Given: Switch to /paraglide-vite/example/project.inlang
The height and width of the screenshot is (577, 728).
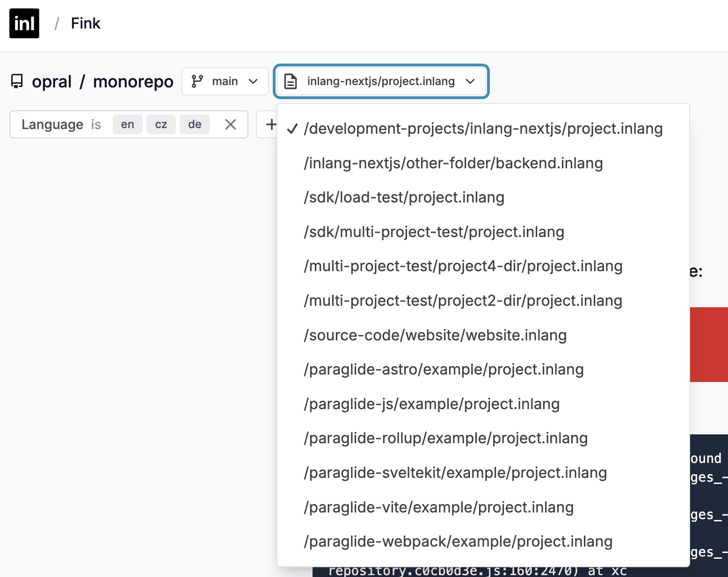Looking at the screenshot, I should (483, 507).
